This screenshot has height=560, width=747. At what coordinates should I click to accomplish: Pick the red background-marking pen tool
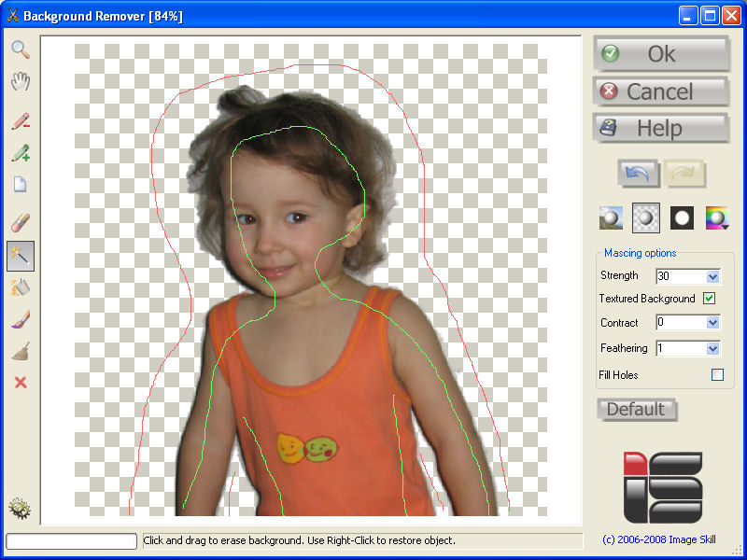[x=21, y=121]
